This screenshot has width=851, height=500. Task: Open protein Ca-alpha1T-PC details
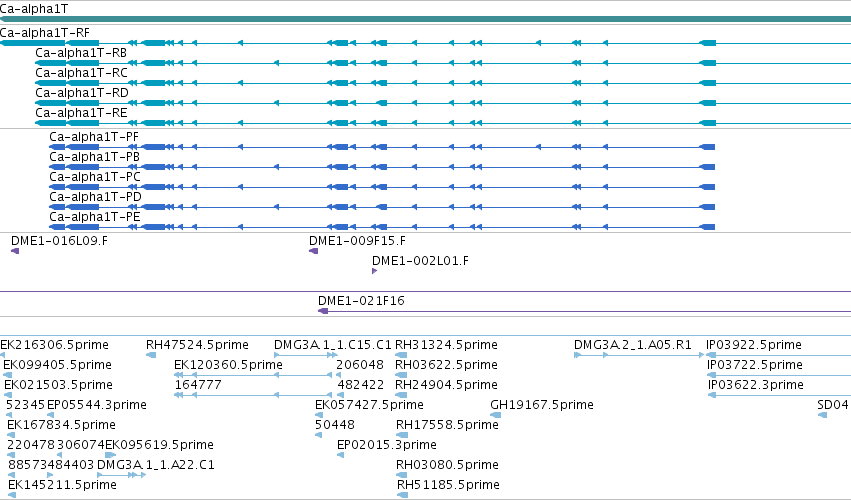[95, 177]
